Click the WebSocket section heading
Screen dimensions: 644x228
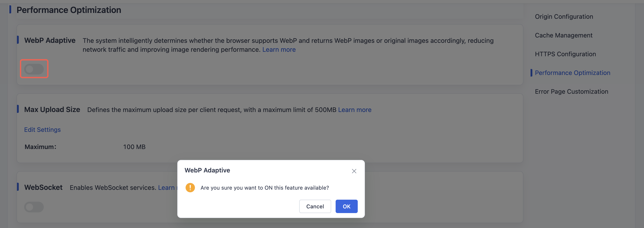43,187
